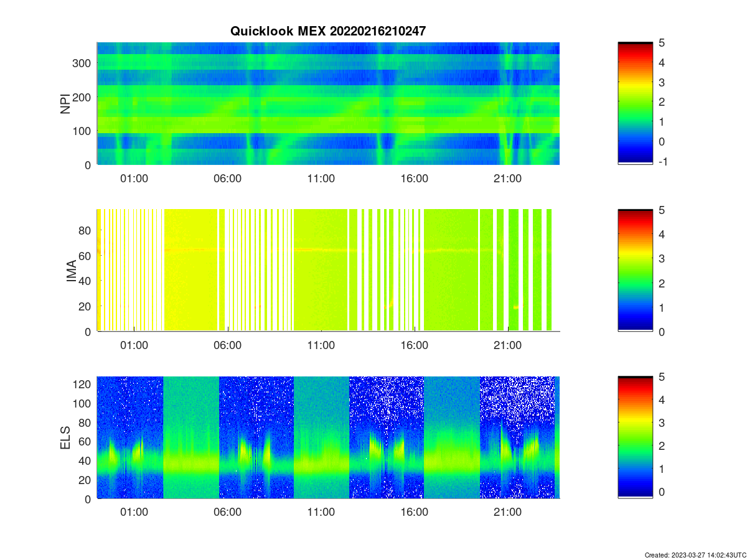The width and height of the screenshot is (747, 560).
Task: Click the 80 tick on the IMA axis
Action: tap(86, 230)
